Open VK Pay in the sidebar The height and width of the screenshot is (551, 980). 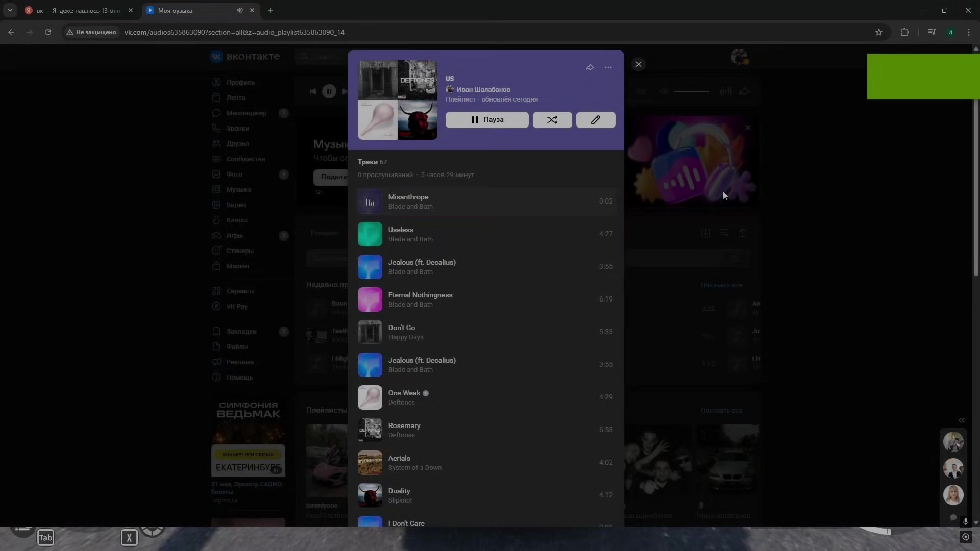237,307
